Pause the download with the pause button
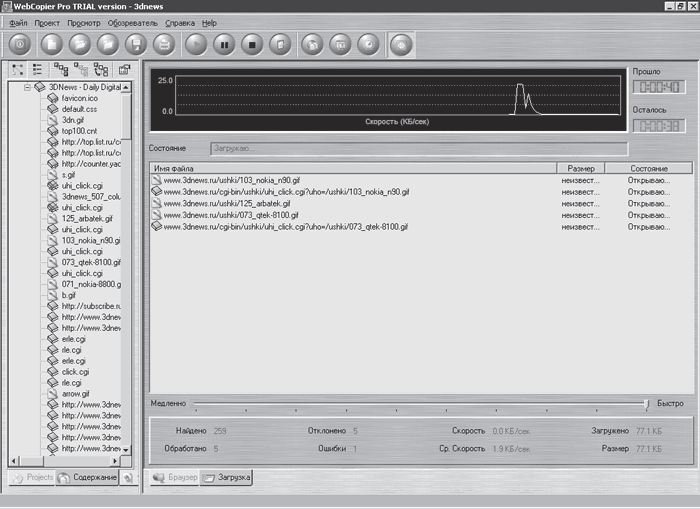700x509 pixels. [224, 44]
